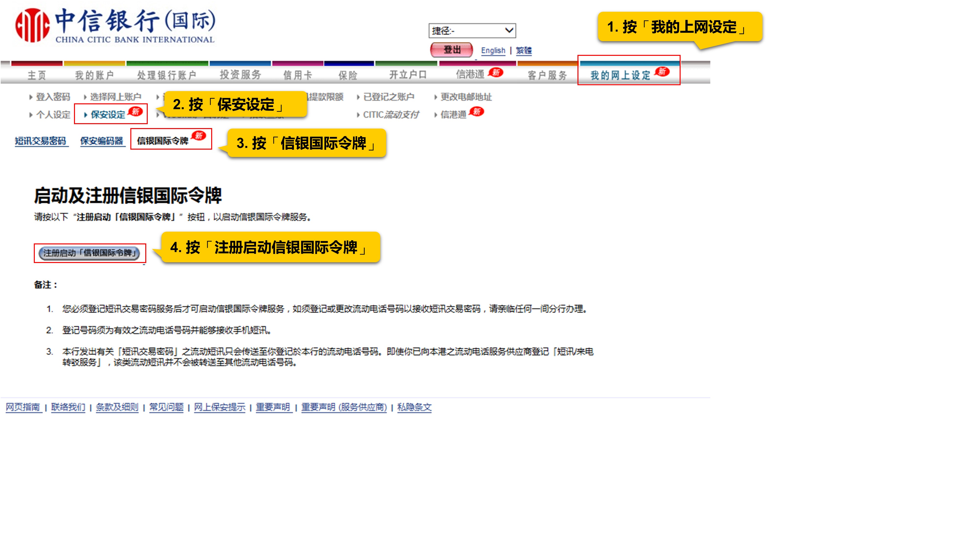Image resolution: width=980 pixels, height=551 pixels.
Task: Click the CITIC Bank International logo
Action: coord(115,25)
